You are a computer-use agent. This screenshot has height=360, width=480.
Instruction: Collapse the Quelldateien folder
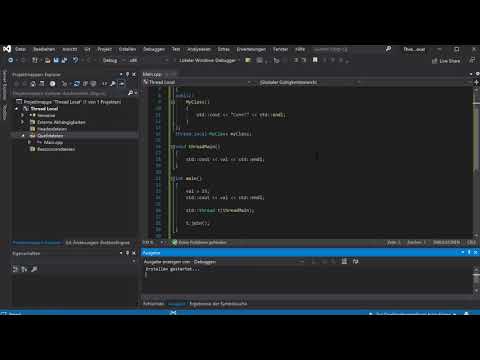pos(23,136)
